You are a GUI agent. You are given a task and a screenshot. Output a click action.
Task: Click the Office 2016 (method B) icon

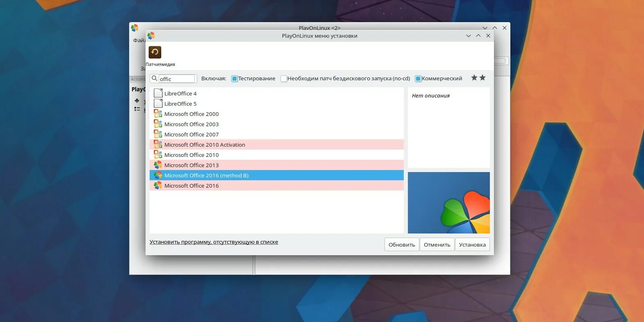click(x=158, y=175)
